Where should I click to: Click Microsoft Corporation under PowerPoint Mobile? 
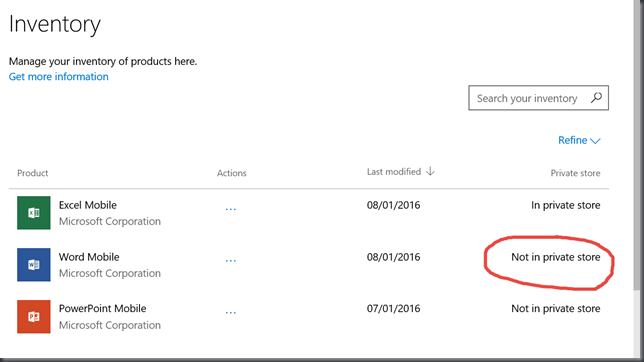(110, 325)
